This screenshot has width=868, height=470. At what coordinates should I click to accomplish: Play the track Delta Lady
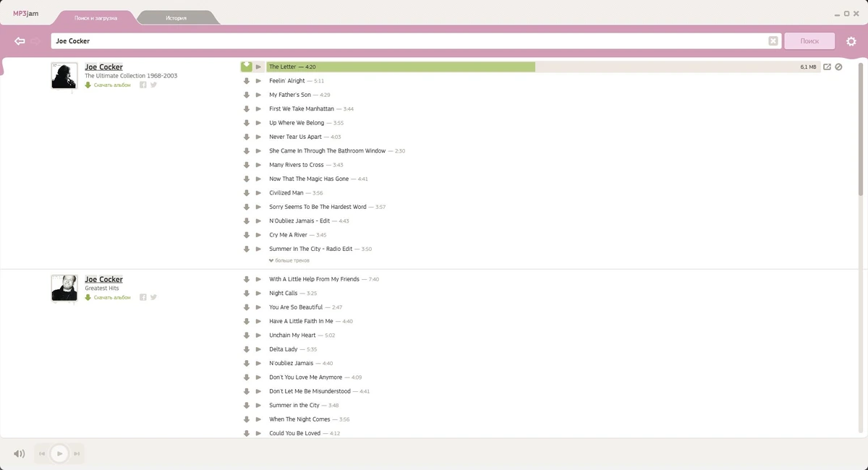258,349
